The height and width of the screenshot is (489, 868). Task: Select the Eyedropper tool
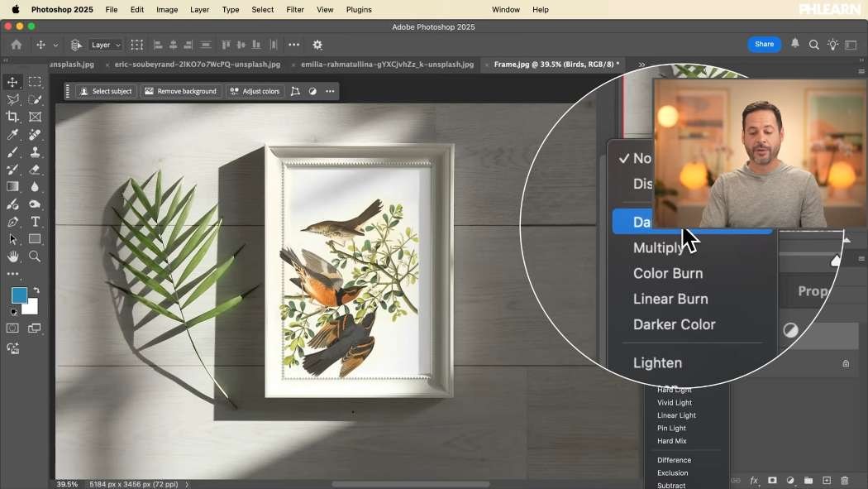pos(12,135)
